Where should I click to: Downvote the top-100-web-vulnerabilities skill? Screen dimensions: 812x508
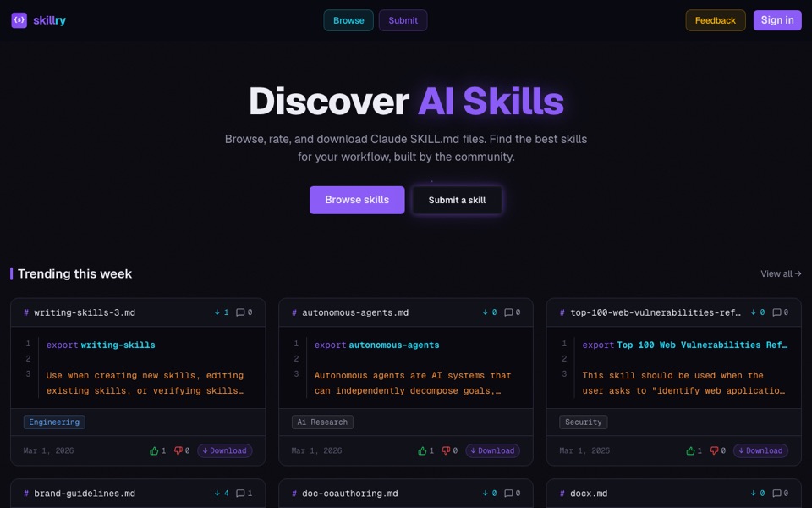(714, 450)
